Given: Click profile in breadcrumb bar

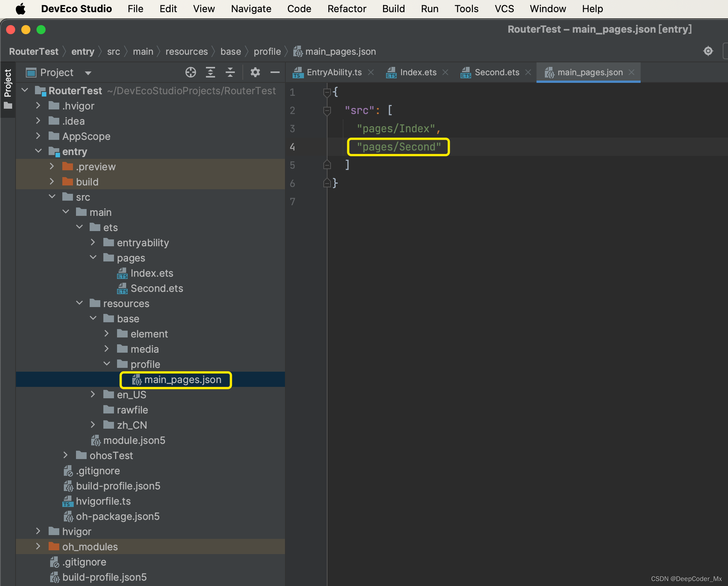Looking at the screenshot, I should [x=267, y=51].
